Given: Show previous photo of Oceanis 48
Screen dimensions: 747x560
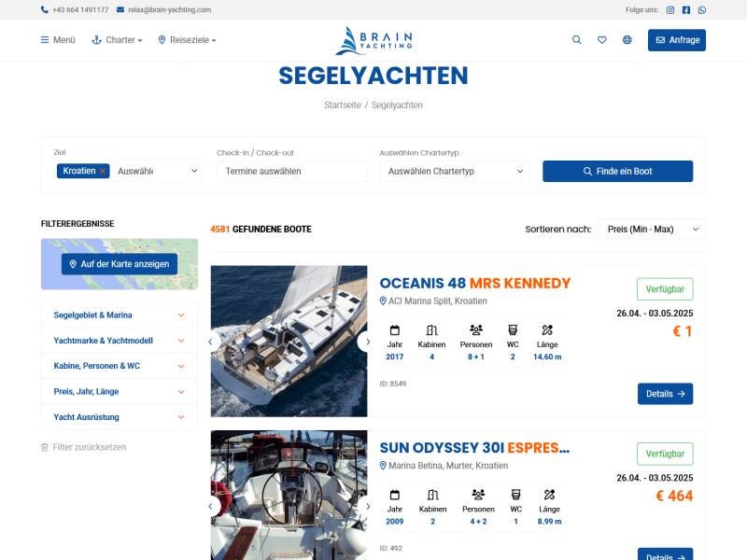Looking at the screenshot, I should coord(212,342).
